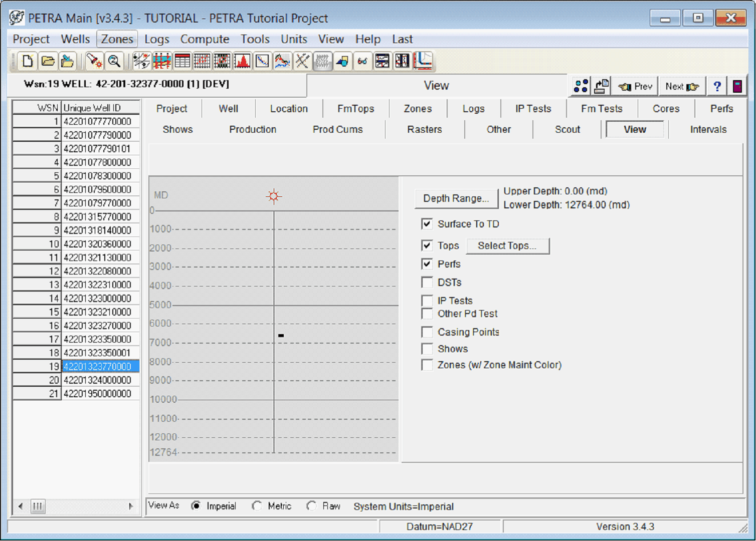The height and width of the screenshot is (541, 756).
Task: Open the cross section module icon
Action: pyautogui.click(x=162, y=61)
